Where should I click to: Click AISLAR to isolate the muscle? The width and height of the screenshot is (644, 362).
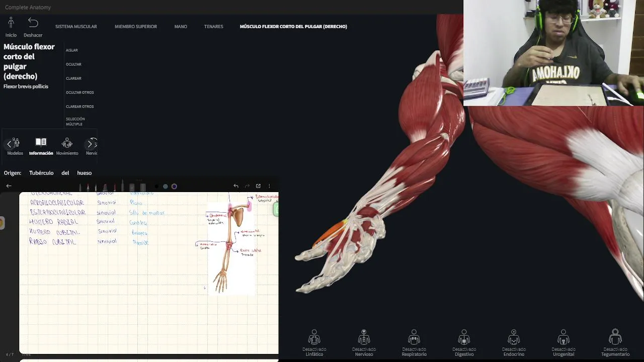click(x=71, y=50)
